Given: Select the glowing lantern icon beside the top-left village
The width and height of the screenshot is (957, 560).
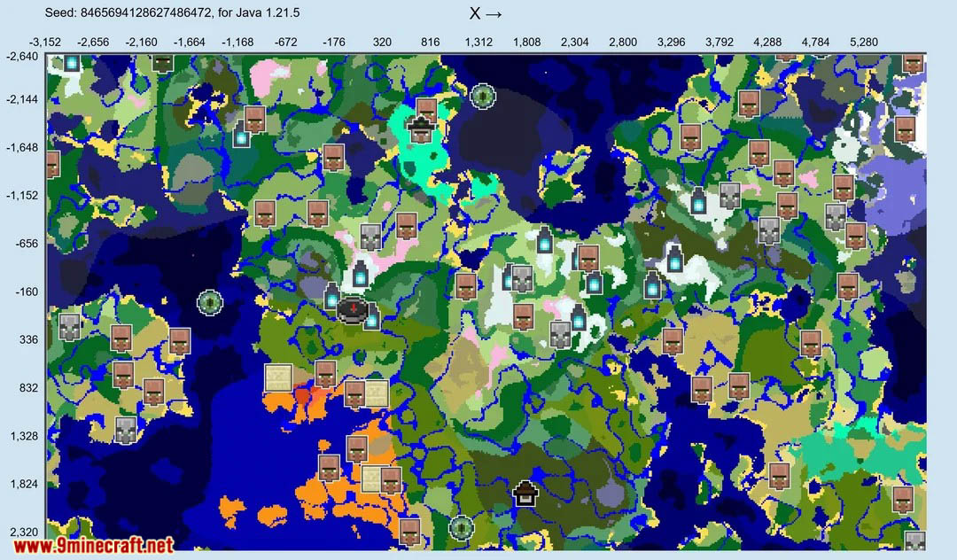Looking at the screenshot, I should coord(241,136).
